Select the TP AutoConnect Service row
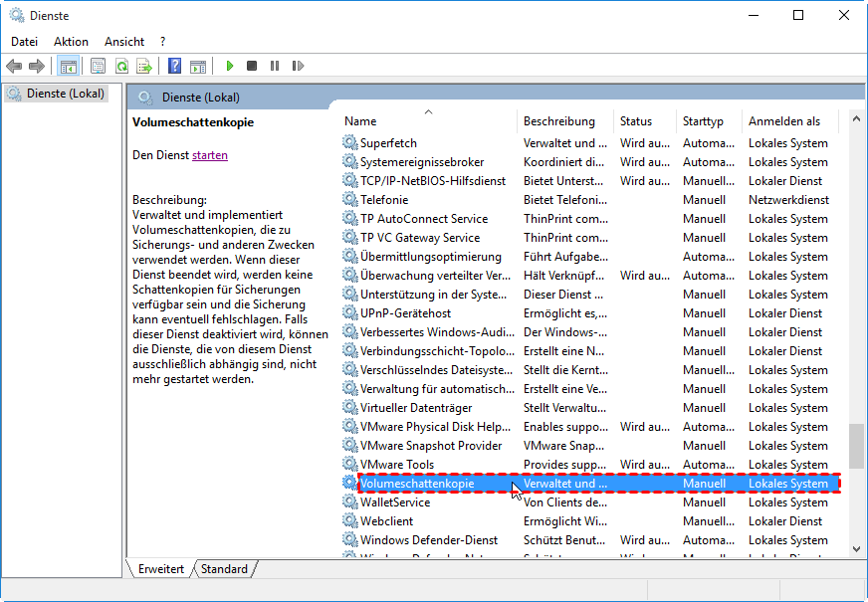868x602 pixels. pyautogui.click(x=590, y=219)
